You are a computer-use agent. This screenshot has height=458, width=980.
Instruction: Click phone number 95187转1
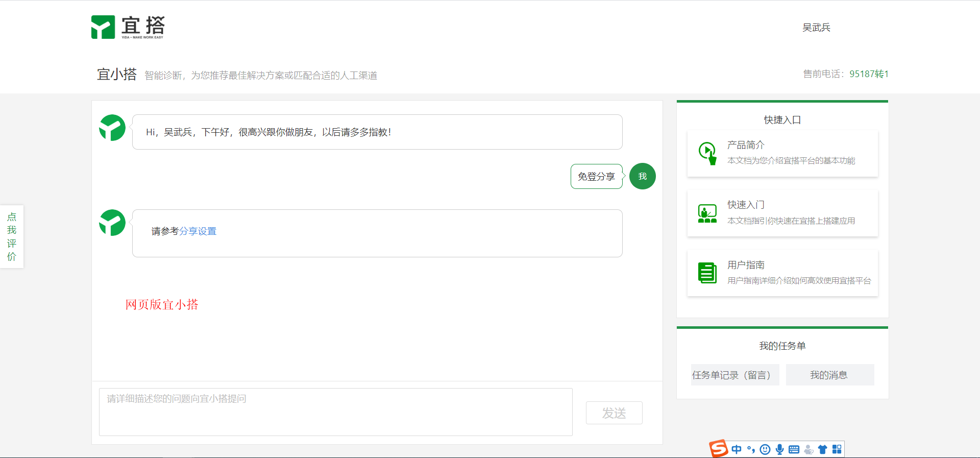pos(869,74)
